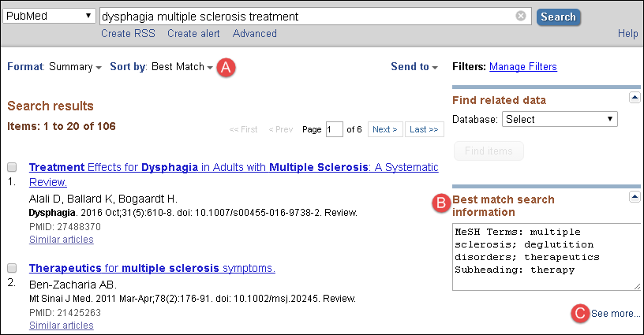Jump to the Last results page

pos(425,129)
